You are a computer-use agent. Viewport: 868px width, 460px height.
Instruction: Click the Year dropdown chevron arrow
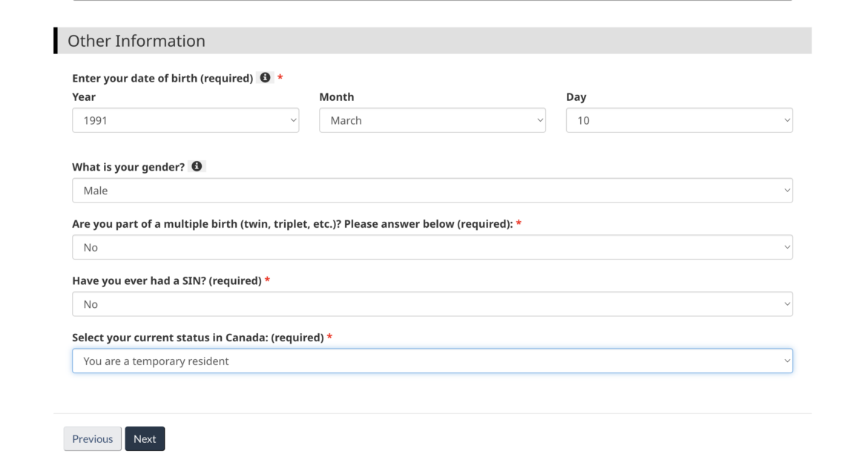click(x=292, y=119)
